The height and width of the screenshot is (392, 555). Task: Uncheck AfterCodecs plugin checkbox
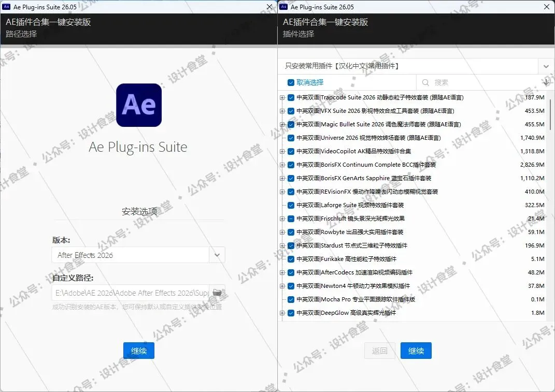coord(291,272)
